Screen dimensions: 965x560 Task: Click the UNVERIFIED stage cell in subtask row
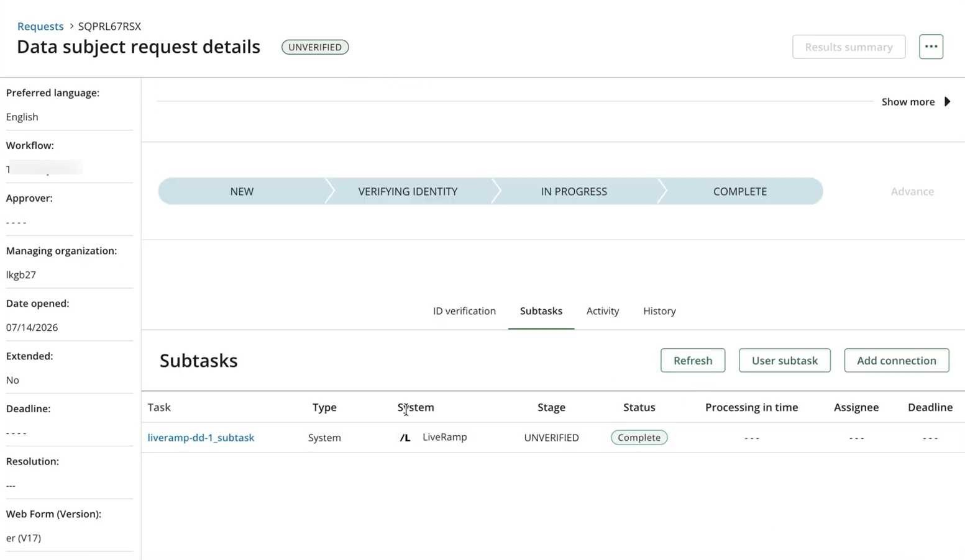551,438
